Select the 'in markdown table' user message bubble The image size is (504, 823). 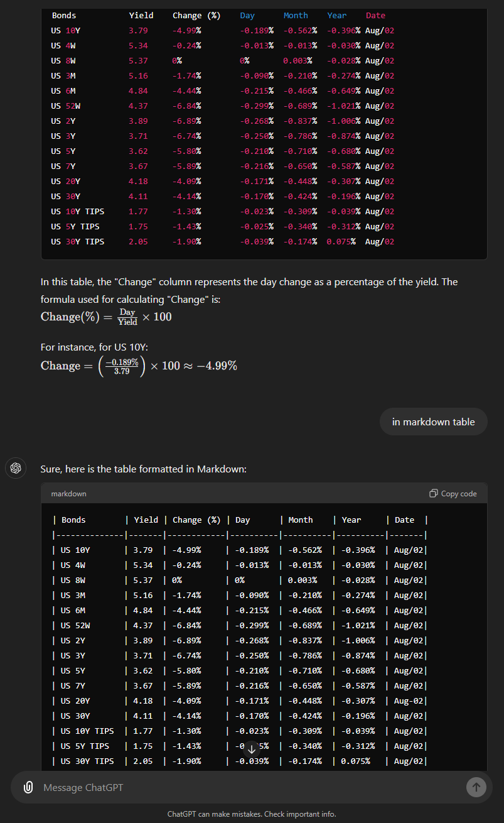click(x=434, y=422)
